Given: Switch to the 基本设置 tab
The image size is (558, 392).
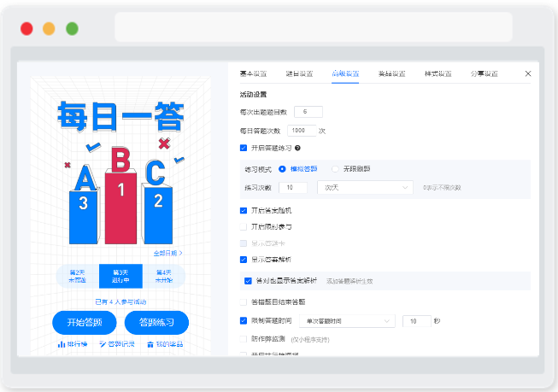Looking at the screenshot, I should click(x=253, y=73).
